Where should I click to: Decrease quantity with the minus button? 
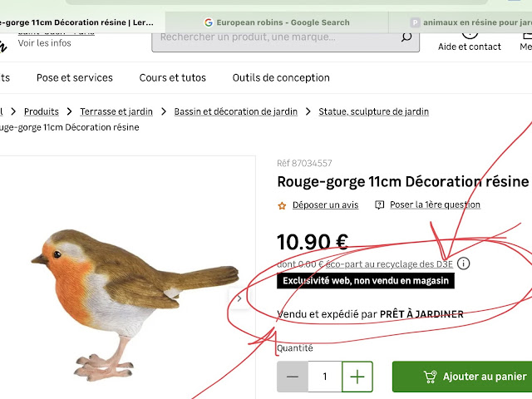293,377
